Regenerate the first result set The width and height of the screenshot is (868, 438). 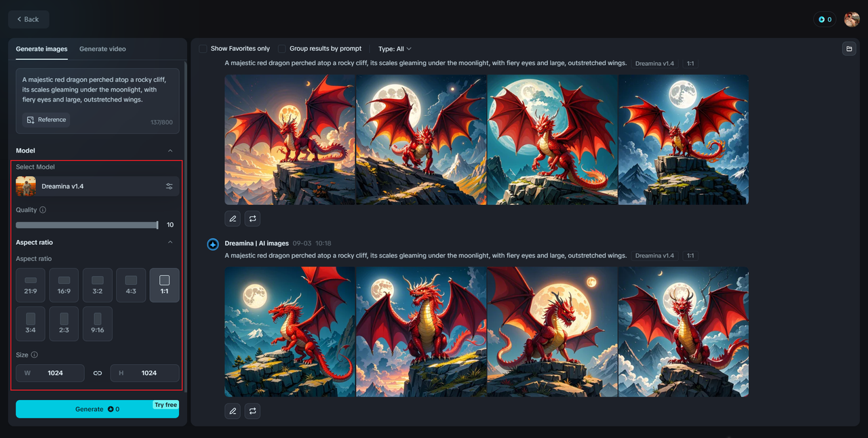pos(252,218)
